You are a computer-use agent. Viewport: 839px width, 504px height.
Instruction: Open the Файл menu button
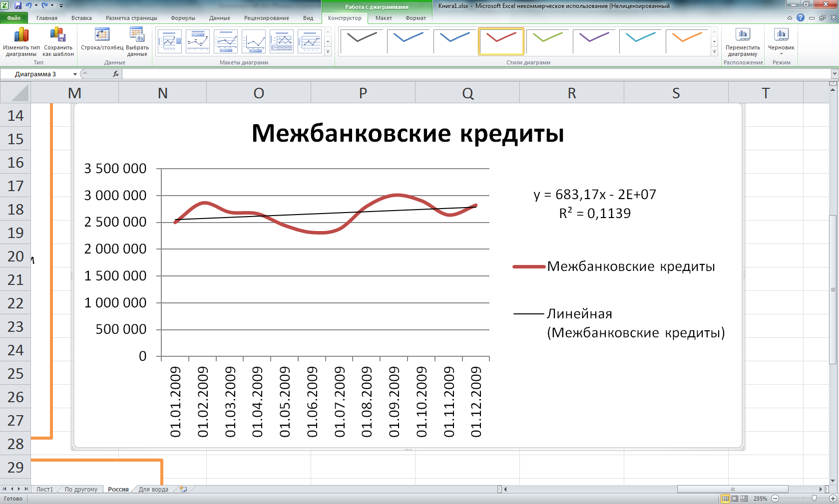click(14, 18)
